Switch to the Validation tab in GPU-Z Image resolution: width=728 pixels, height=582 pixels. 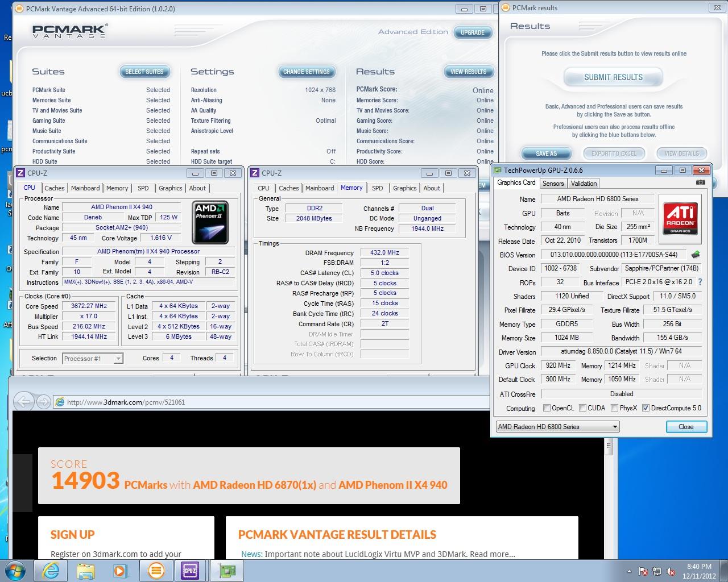584,183
